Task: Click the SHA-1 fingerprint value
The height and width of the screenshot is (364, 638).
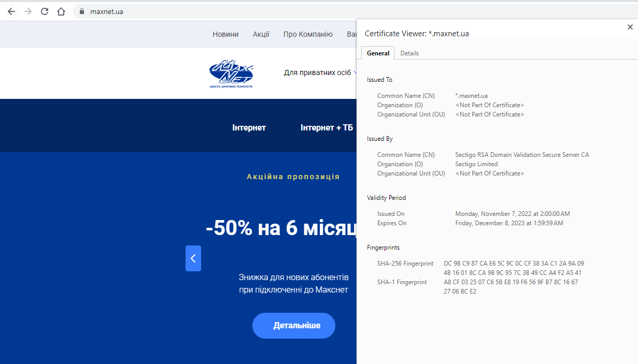Action: (511, 287)
